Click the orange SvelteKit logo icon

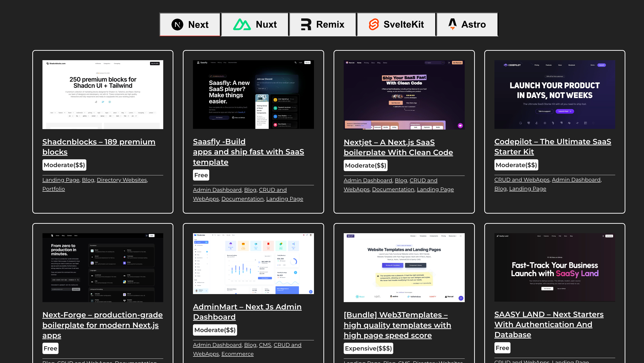click(374, 25)
